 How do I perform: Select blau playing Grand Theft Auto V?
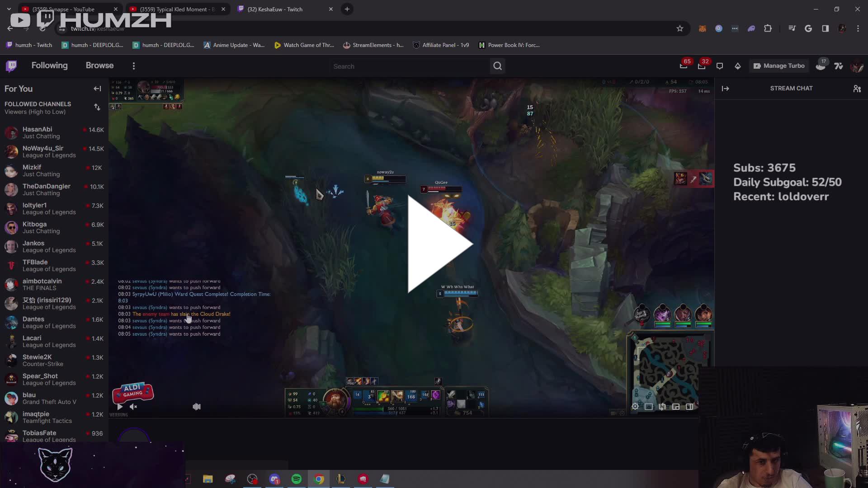[x=54, y=398]
